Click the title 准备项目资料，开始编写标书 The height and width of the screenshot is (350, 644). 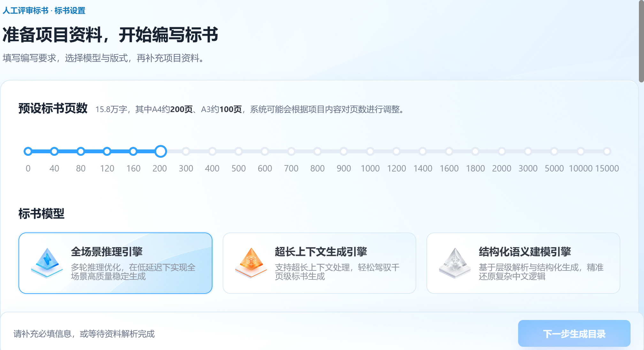[110, 34]
